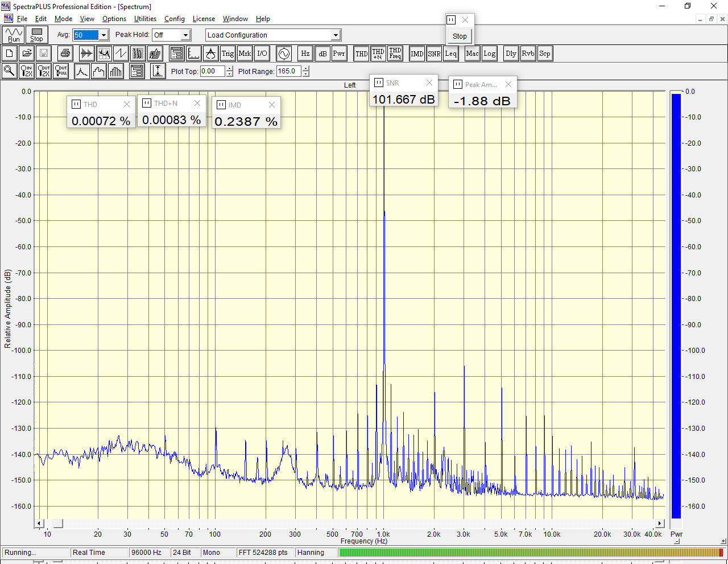Screen dimensions: 728x564
Task: Click the THD Freq button
Action: 395,53
